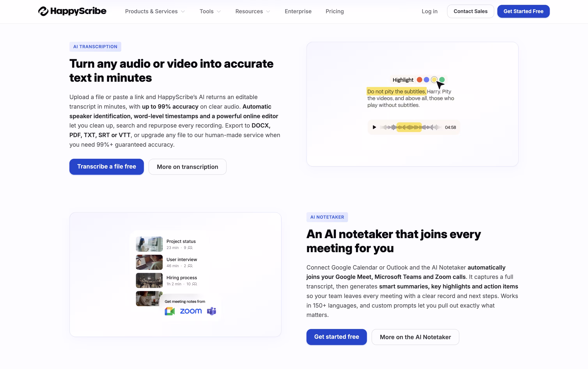Viewport: 588px width, 369px height.
Task: Pick the red highlight color
Action: coord(420,80)
